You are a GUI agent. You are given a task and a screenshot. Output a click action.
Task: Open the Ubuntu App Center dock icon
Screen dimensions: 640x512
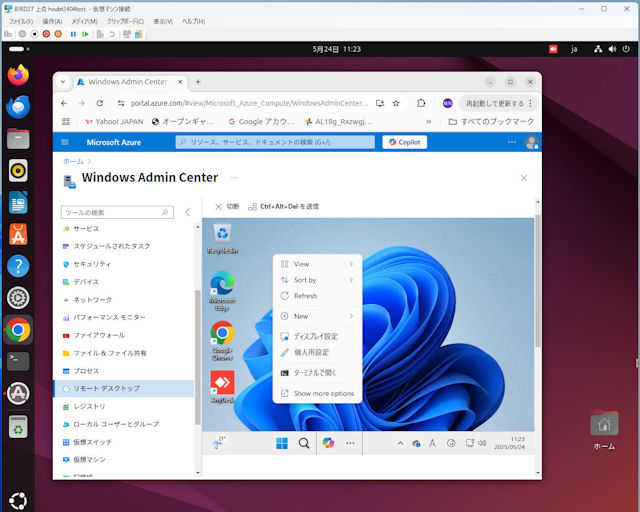(18, 234)
